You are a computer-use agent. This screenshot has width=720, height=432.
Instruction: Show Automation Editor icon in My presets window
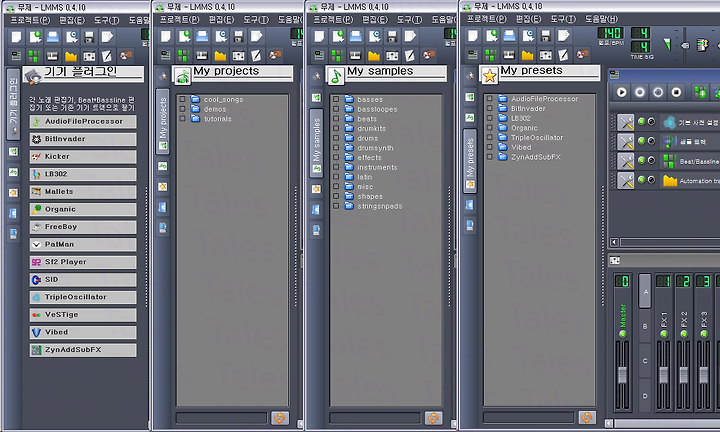pyautogui.click(x=527, y=55)
